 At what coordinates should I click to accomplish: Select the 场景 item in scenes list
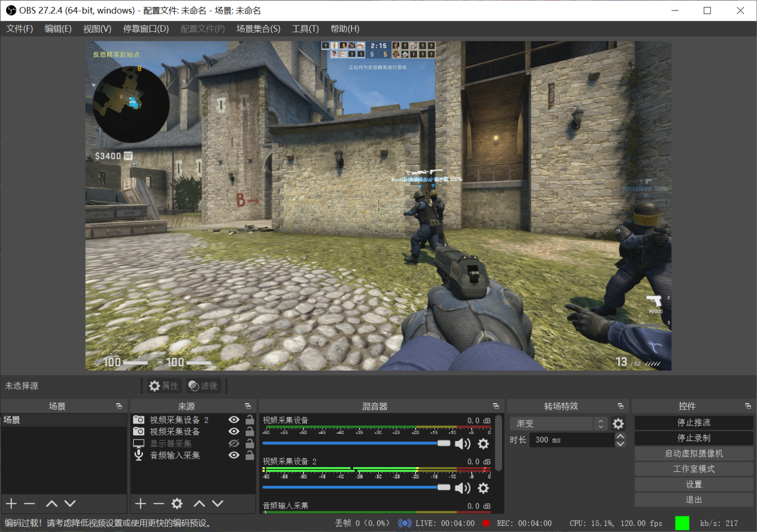(x=12, y=420)
